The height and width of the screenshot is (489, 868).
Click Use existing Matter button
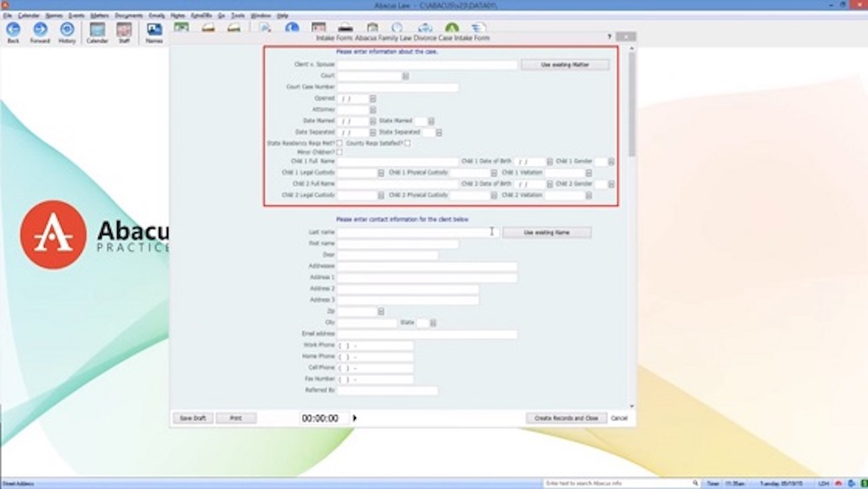click(x=565, y=65)
